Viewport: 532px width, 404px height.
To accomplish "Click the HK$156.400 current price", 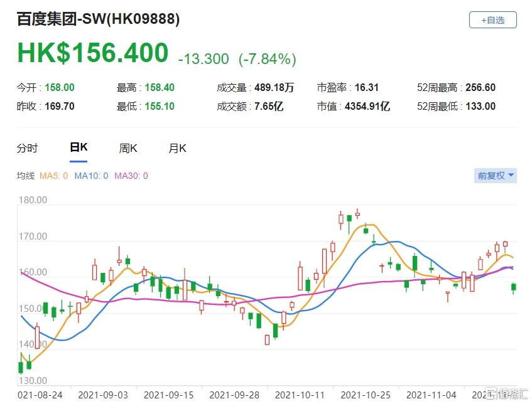I will [x=92, y=53].
